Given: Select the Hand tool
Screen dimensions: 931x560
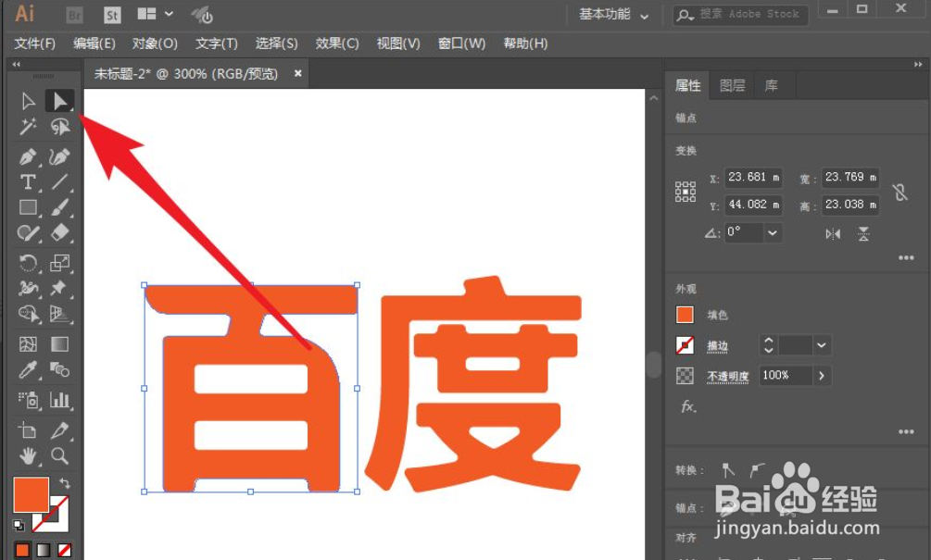Looking at the screenshot, I should [x=28, y=455].
